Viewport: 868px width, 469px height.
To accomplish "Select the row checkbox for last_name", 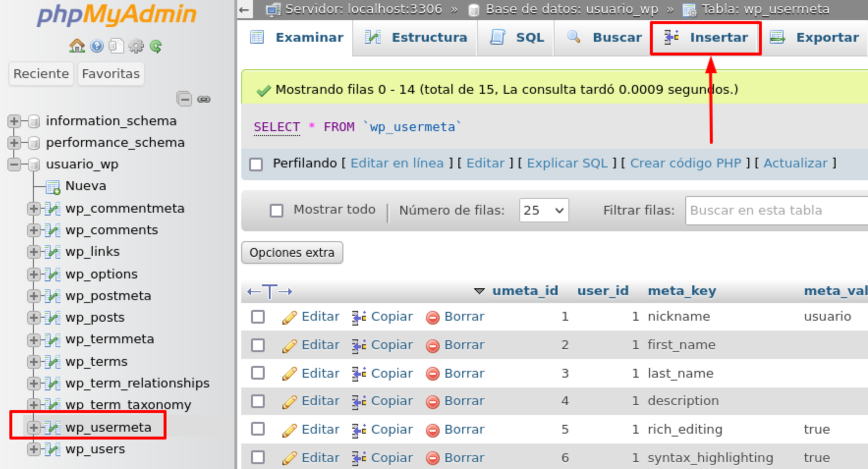I will tap(258, 373).
